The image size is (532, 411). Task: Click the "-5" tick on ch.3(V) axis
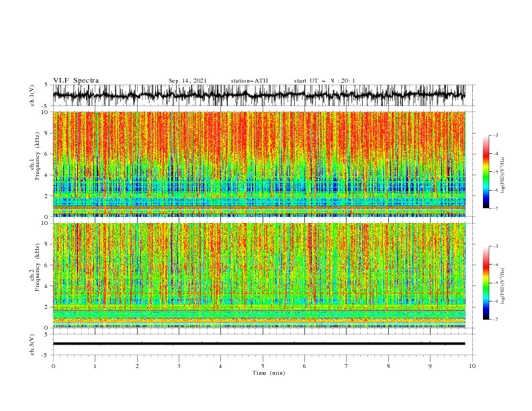click(46, 355)
